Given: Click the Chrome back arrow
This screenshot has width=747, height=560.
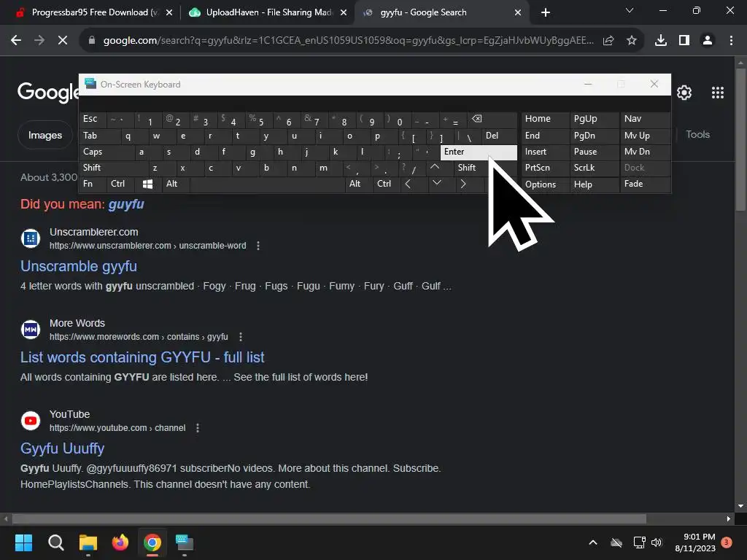Looking at the screenshot, I should click(x=16, y=41).
